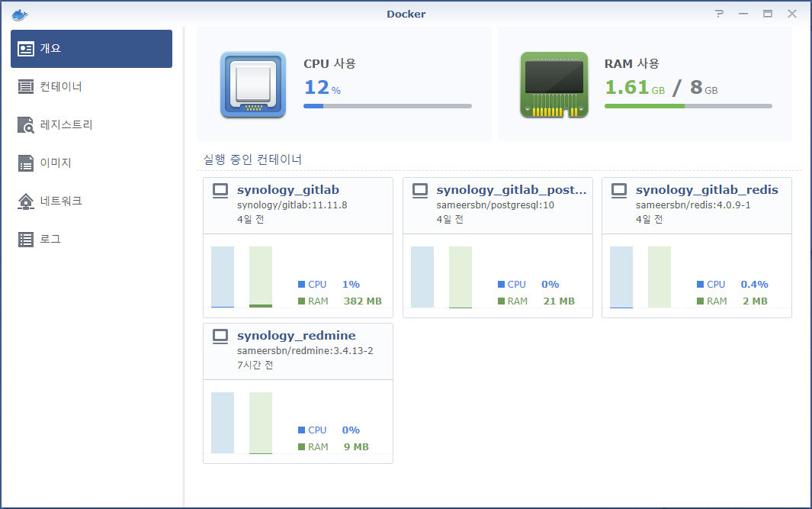Viewport: 812px width, 509px height.
Task: Open the synology_gitlab_redis container name
Action: coord(707,190)
